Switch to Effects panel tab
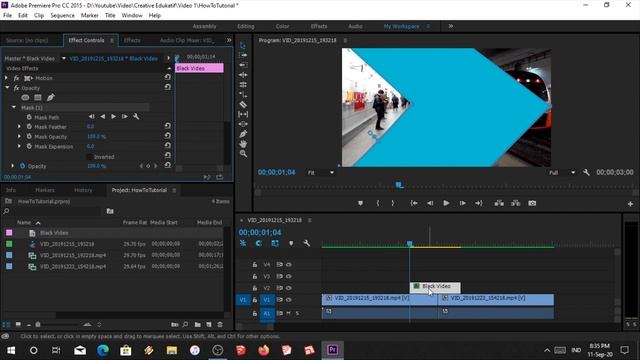 click(132, 40)
